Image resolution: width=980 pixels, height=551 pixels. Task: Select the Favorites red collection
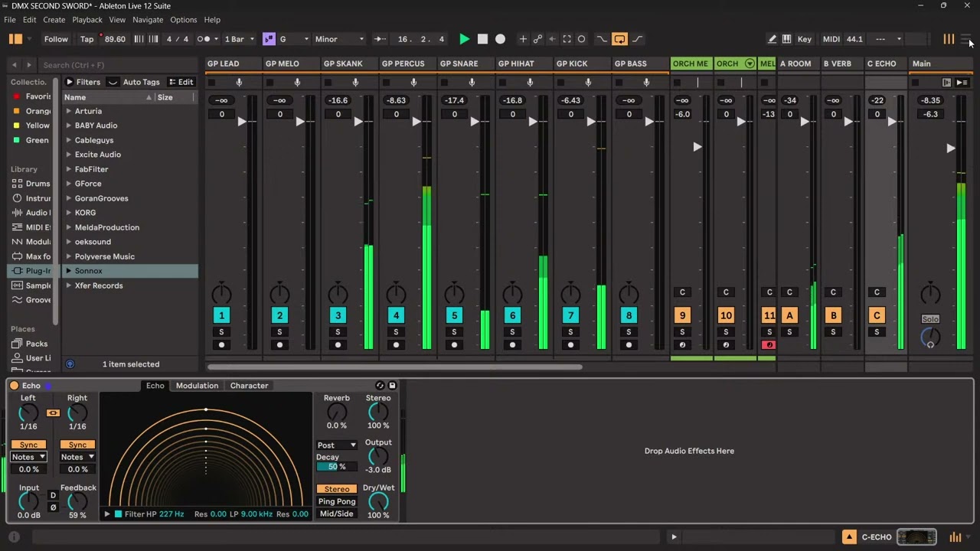click(31, 96)
